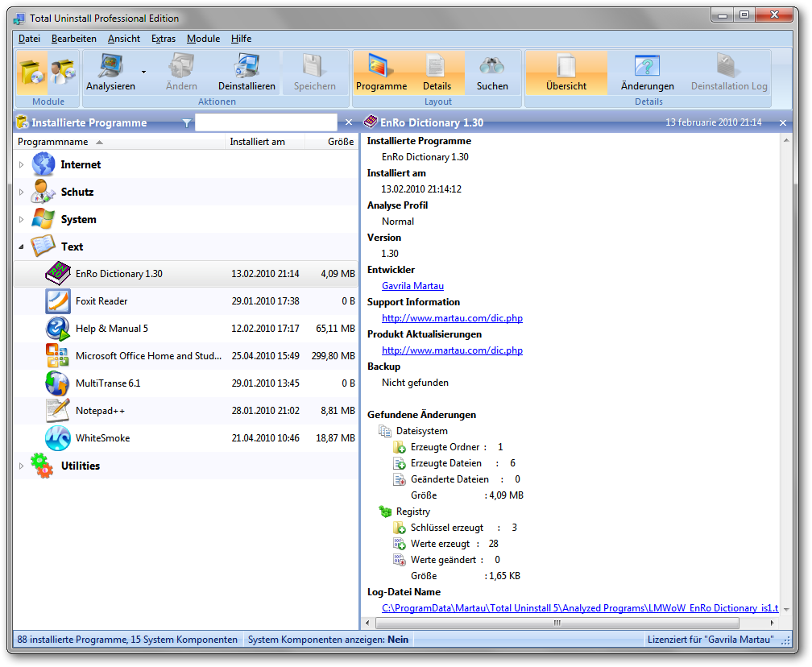This screenshot has width=812, height=667.
Task: Open the Gavrila Martau developer link
Action: 412,286
